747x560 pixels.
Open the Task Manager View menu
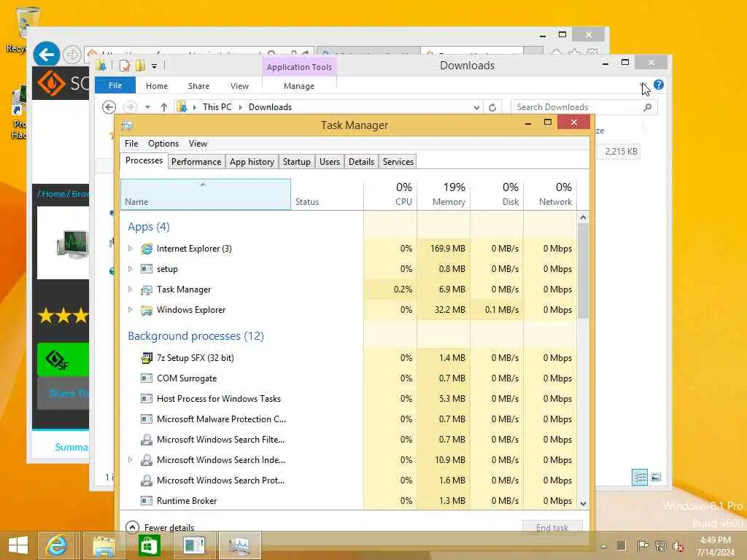(x=198, y=144)
